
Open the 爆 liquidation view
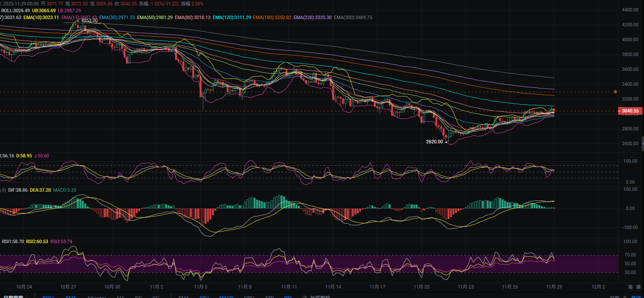click(x=638, y=287)
